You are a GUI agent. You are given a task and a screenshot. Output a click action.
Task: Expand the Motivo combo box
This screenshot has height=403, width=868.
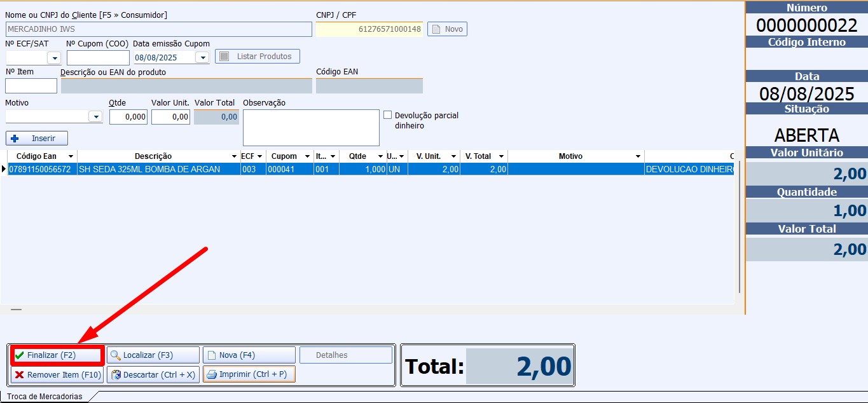click(x=95, y=117)
